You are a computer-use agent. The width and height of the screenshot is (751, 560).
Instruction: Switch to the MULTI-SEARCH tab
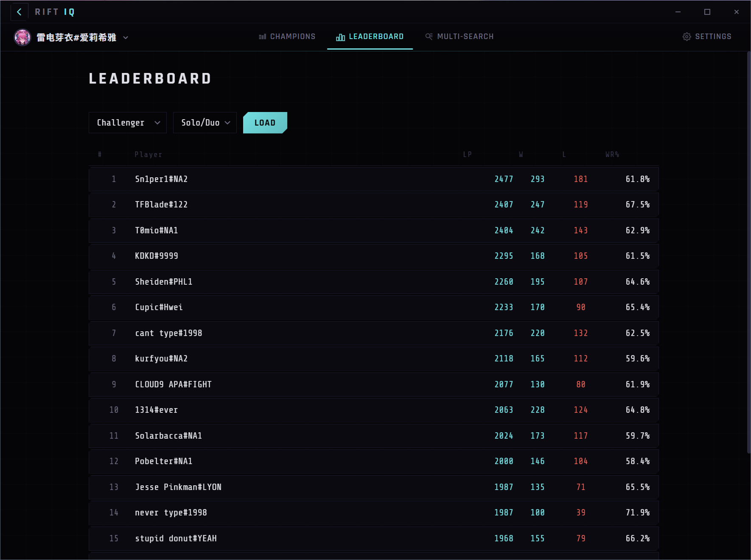tap(465, 36)
